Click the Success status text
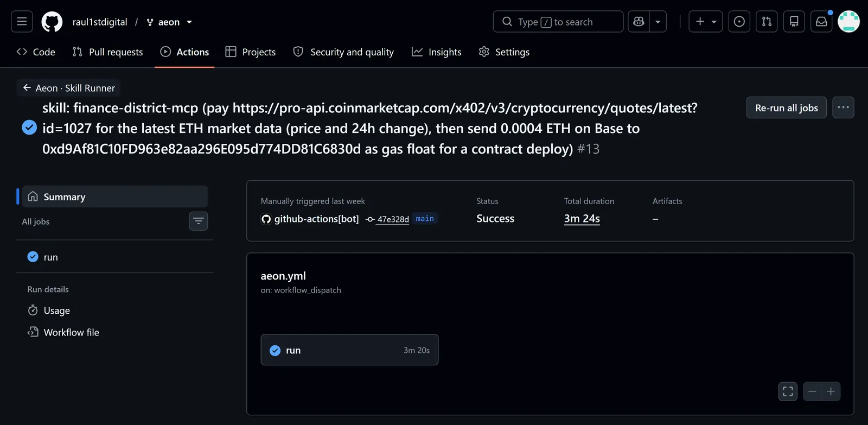 495,218
